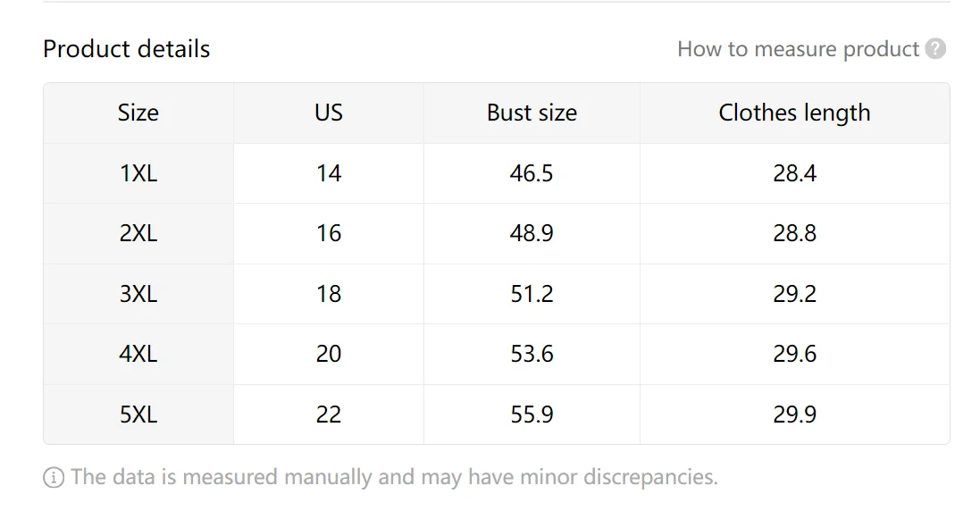The image size is (980, 511).
Task: Select the 1XL size row label
Action: (138, 173)
